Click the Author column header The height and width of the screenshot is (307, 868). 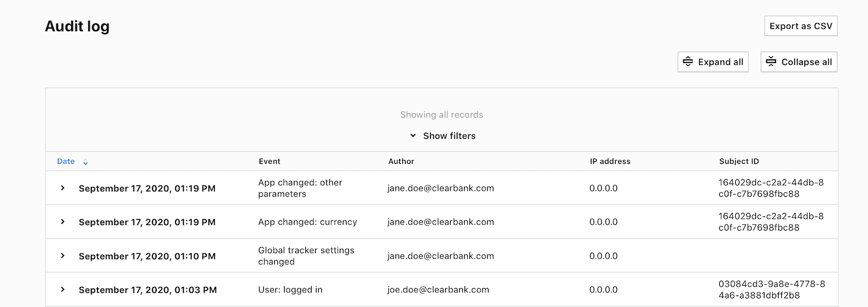point(402,161)
